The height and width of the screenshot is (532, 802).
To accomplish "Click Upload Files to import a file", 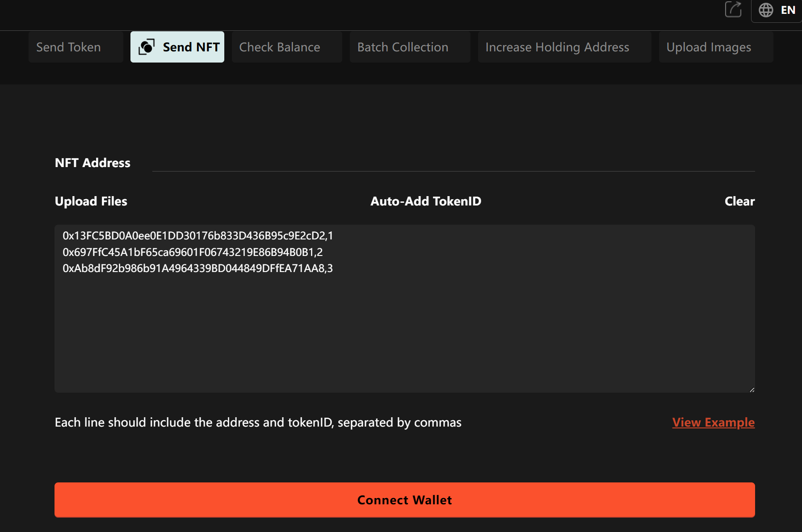I will point(91,201).
